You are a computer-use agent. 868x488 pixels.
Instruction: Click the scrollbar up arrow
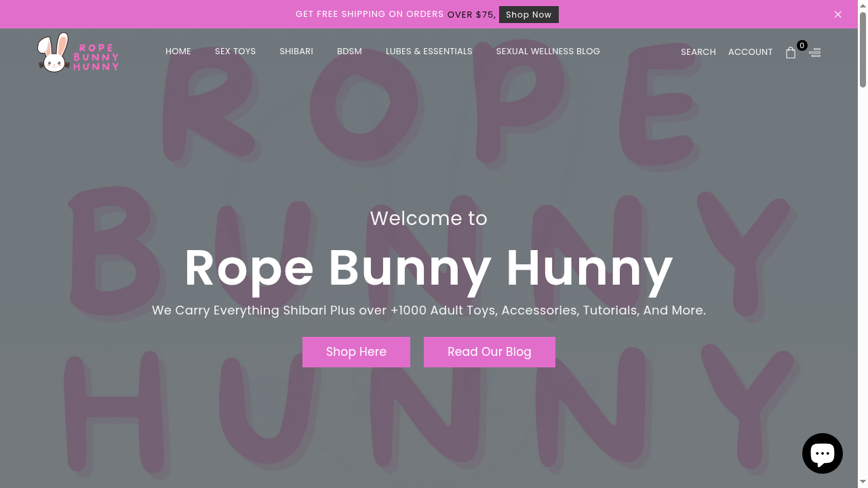pyautogui.click(x=863, y=5)
